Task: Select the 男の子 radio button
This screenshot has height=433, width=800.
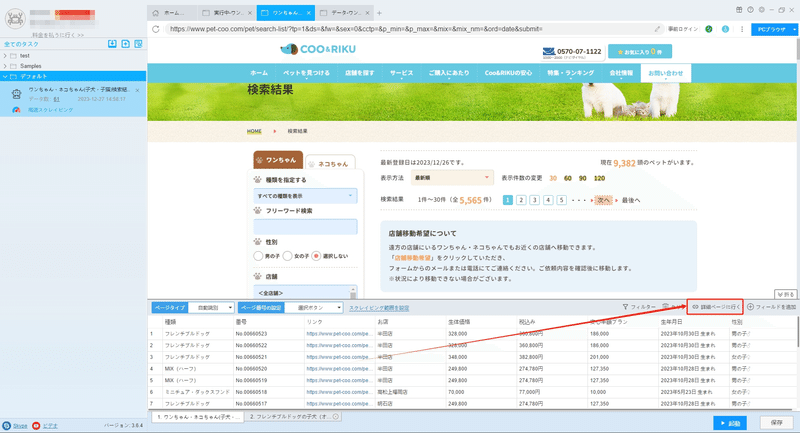Action: 258,256
